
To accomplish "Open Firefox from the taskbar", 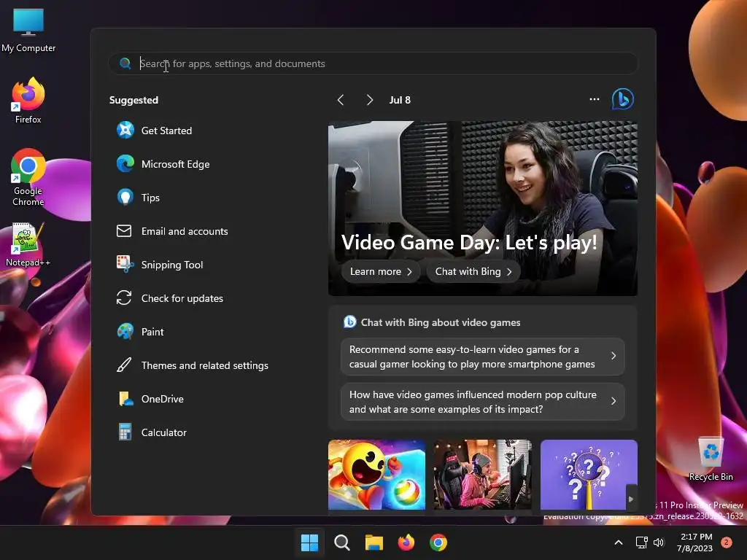I will tap(406, 542).
